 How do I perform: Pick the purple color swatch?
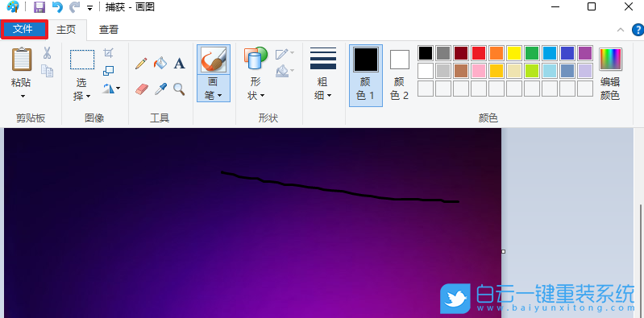click(x=585, y=53)
